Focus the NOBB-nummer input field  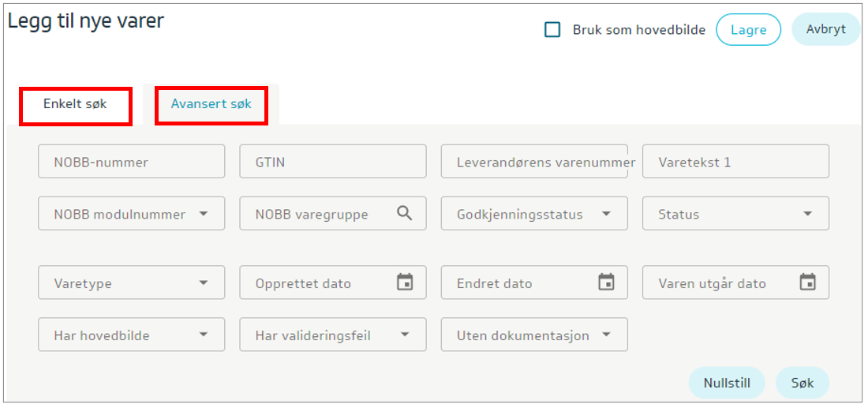[x=131, y=162]
